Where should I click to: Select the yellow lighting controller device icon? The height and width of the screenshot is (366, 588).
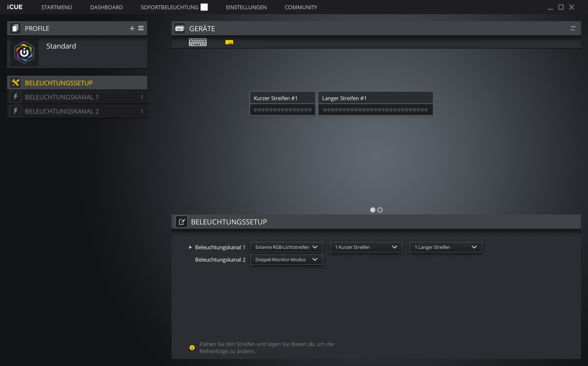pyautogui.click(x=229, y=42)
